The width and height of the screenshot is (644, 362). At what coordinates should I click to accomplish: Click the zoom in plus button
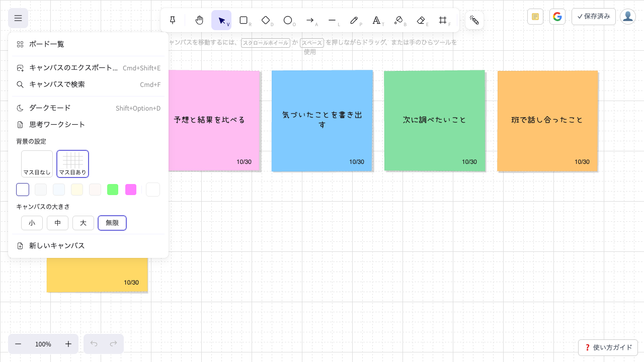[x=68, y=344]
